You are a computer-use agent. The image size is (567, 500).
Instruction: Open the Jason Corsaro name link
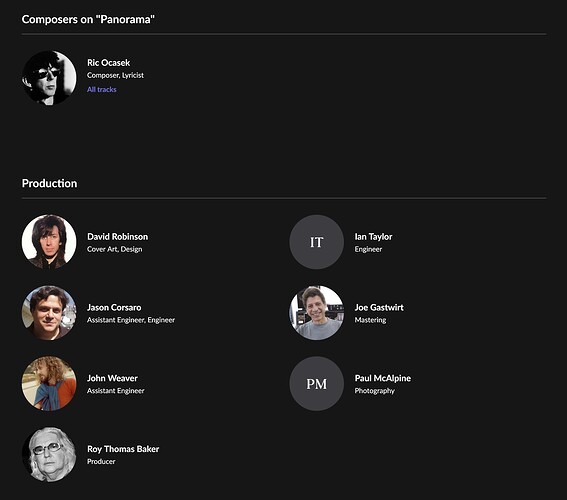[114, 307]
